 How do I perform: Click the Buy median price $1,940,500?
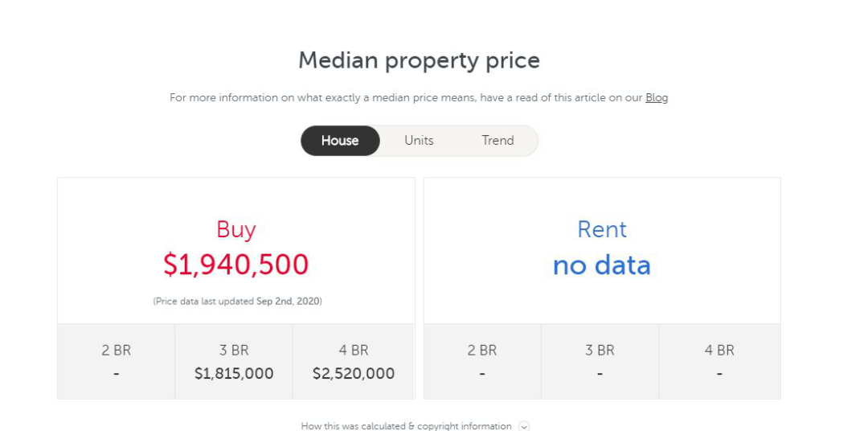[235, 265]
